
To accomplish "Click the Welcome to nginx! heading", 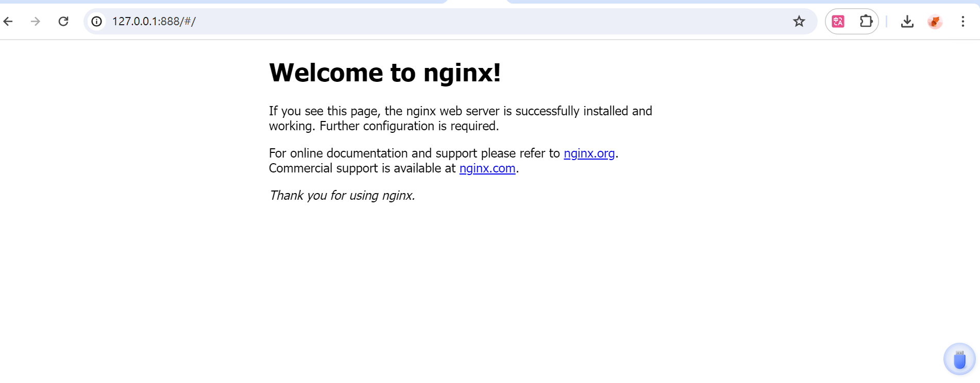I will (385, 73).
